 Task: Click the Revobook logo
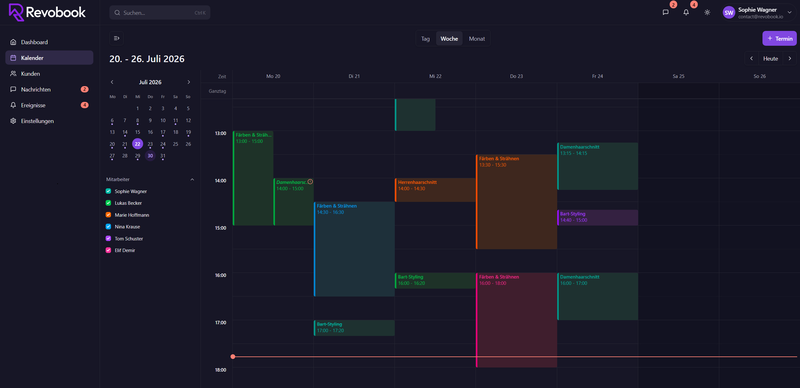[47, 12]
